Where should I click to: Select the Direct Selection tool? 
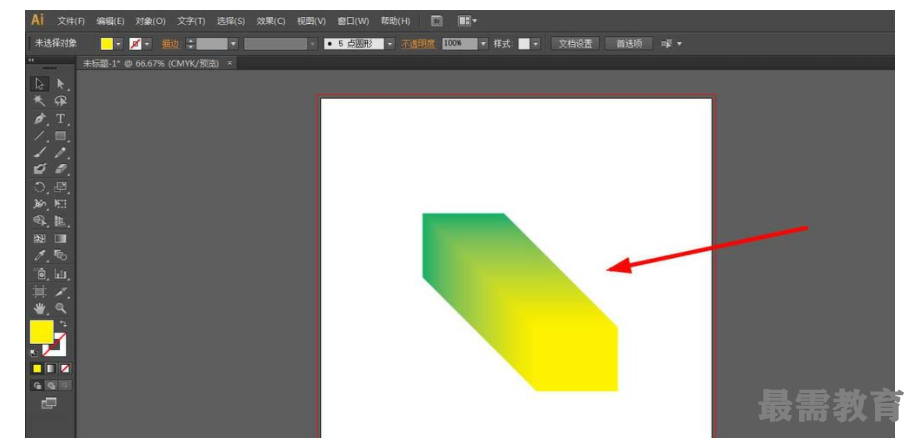(61, 84)
